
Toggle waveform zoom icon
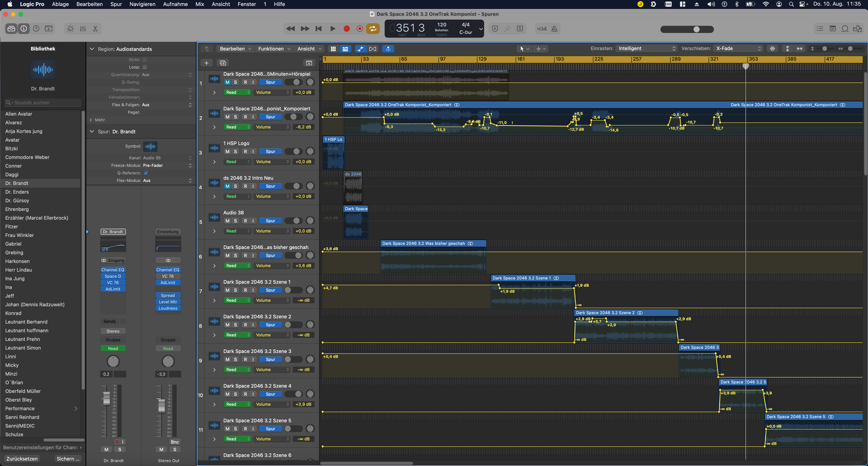[x=772, y=49]
